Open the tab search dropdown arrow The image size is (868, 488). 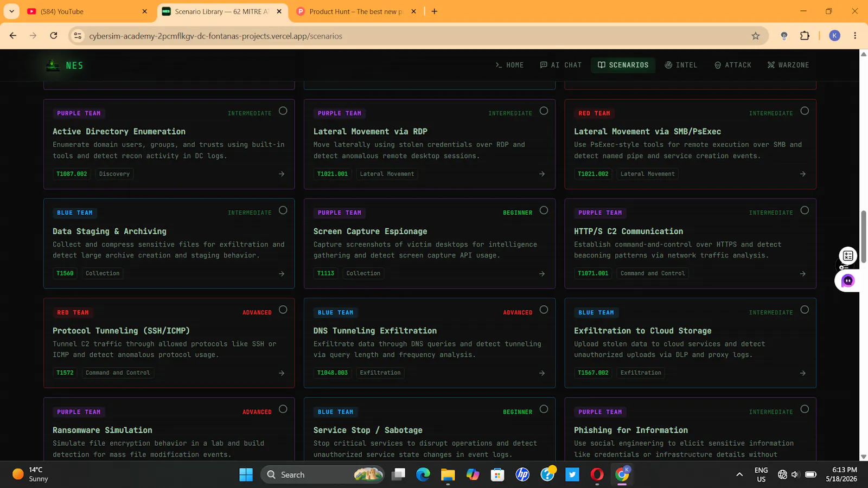[11, 11]
